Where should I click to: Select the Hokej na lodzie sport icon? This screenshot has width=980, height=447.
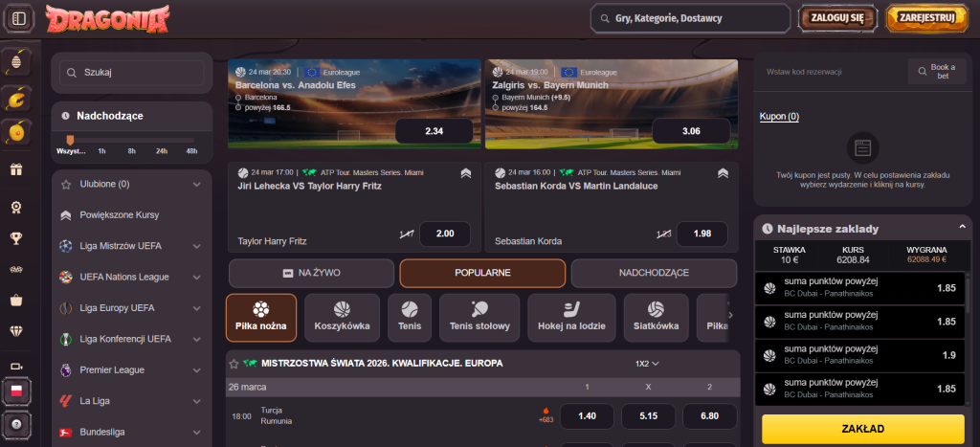coord(571,318)
